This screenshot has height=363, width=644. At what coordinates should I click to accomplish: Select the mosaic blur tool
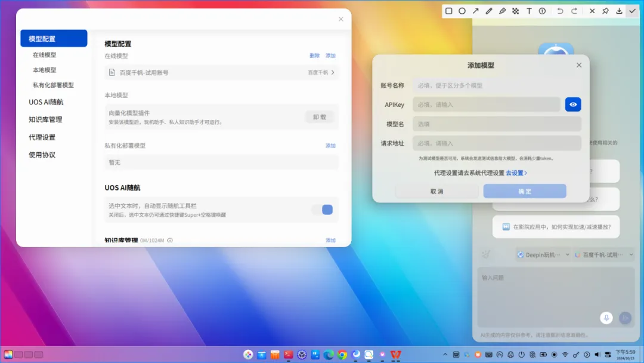[x=515, y=11]
